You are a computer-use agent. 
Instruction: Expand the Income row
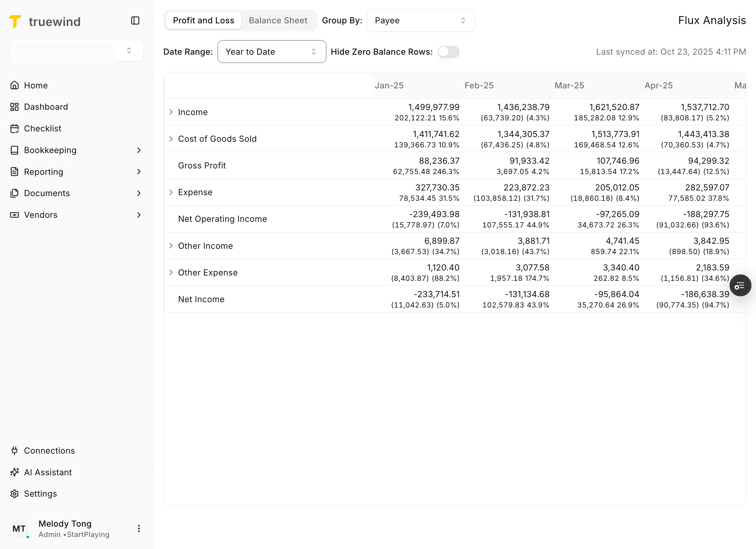[x=171, y=112]
